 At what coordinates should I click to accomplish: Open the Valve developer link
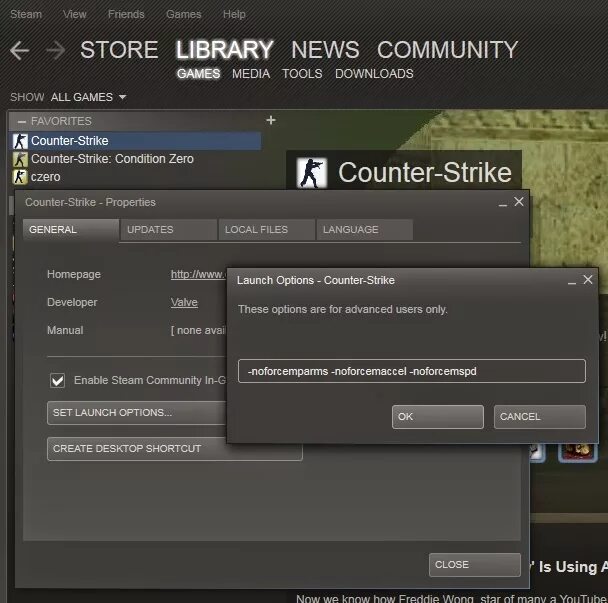tap(184, 302)
